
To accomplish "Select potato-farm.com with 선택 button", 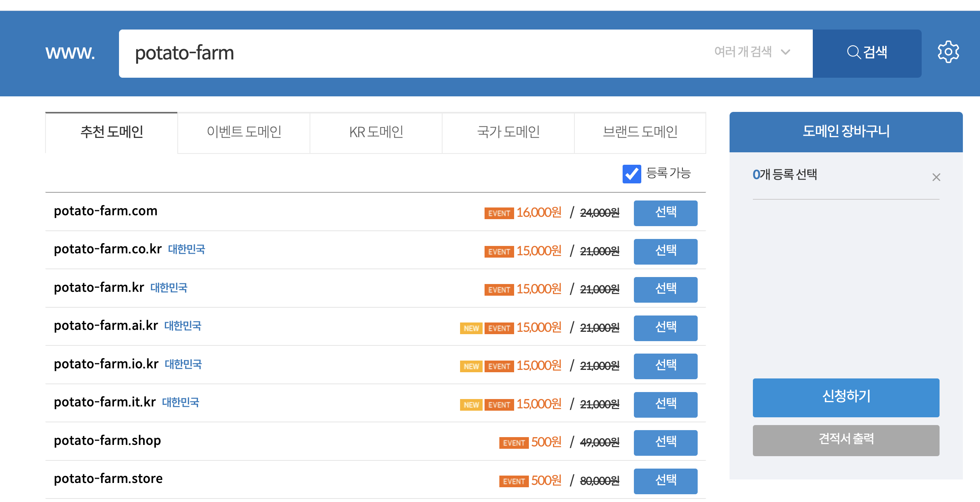I will click(665, 213).
